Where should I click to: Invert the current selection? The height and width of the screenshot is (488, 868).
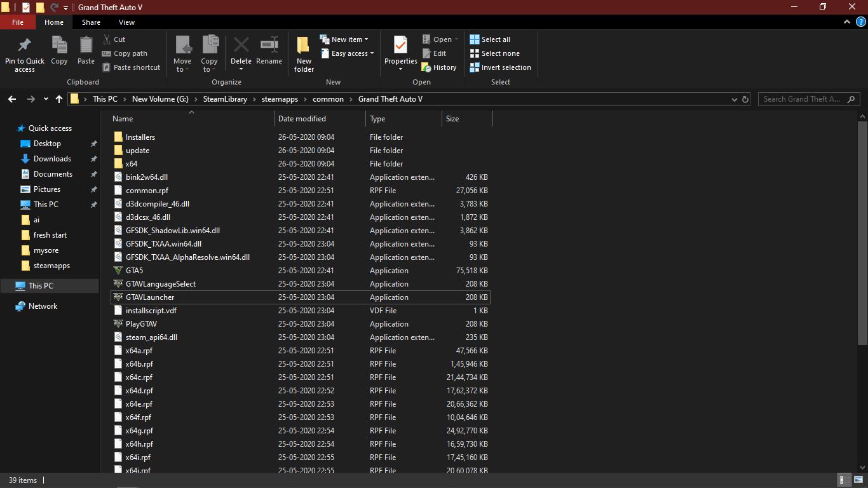click(x=500, y=67)
